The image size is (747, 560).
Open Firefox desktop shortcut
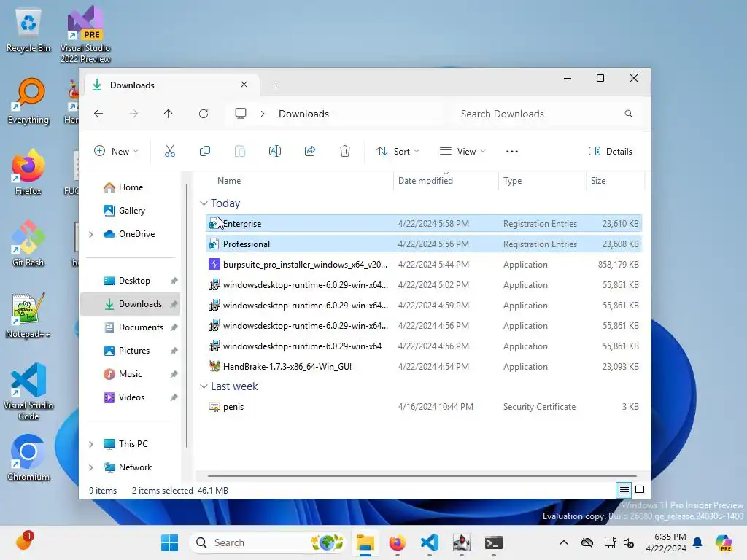(x=28, y=172)
